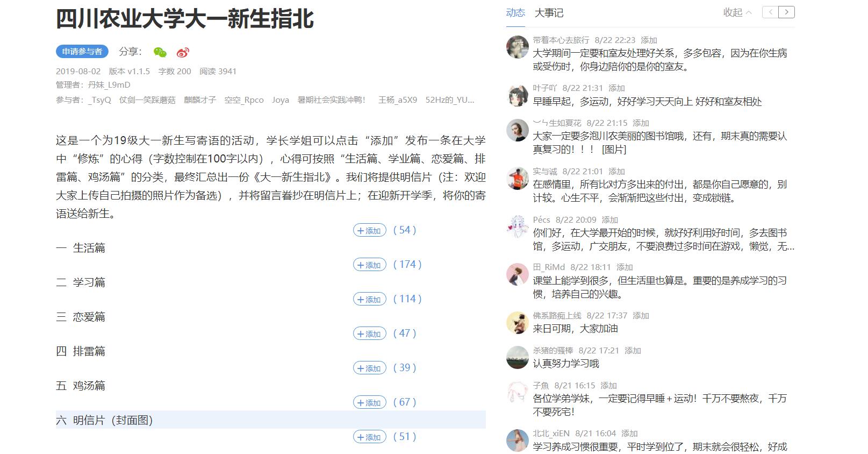Open avatar of user 带着本心去旅行
This screenshot has height=454, width=868.
[x=518, y=47]
